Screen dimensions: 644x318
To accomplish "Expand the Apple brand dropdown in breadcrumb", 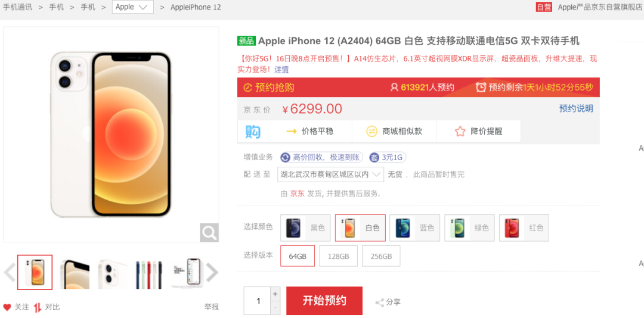I will [x=132, y=7].
